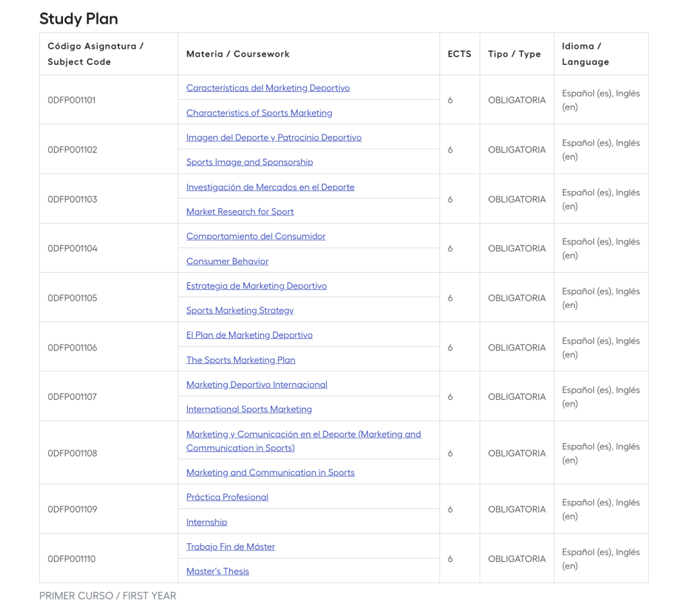Select The Sports Marketing Plan link
The height and width of the screenshot is (616, 695).
point(240,360)
